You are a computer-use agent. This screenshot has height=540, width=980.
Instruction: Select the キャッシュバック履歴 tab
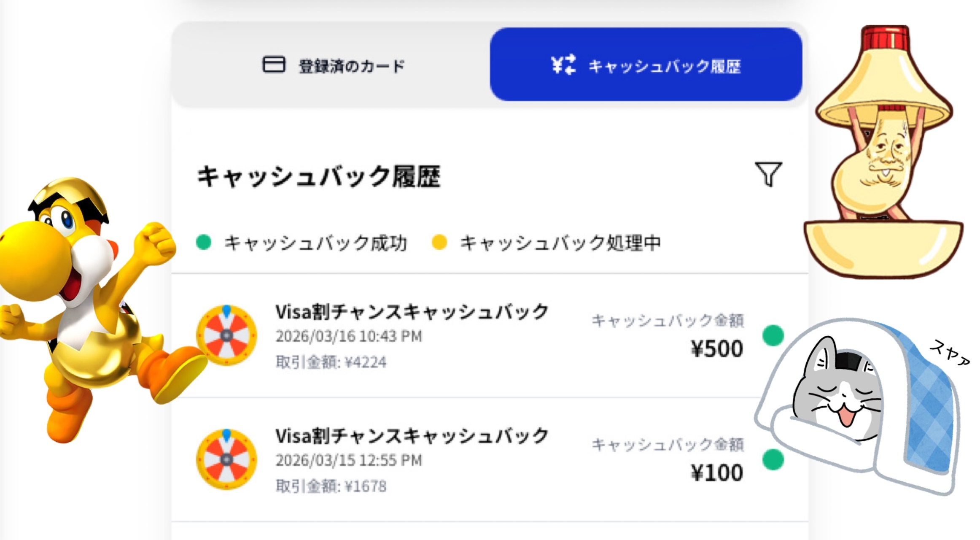(646, 65)
